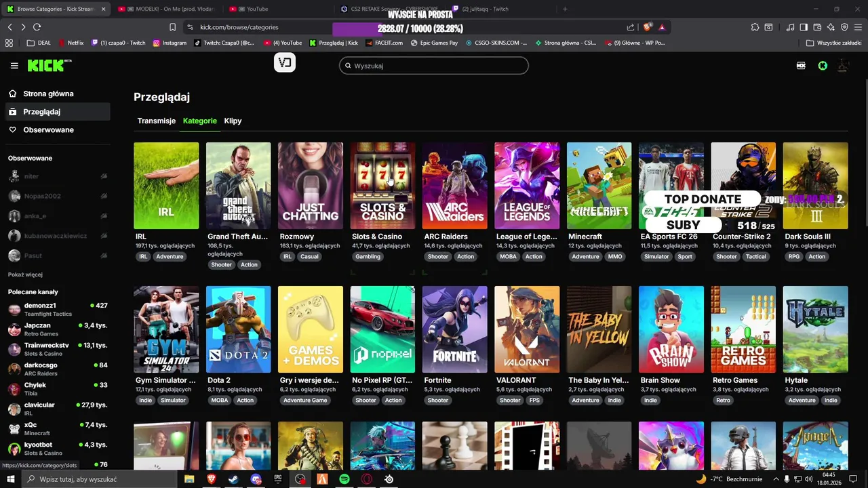
Task: Open recommended channel Trainwreckstv
Action: [x=58, y=349]
